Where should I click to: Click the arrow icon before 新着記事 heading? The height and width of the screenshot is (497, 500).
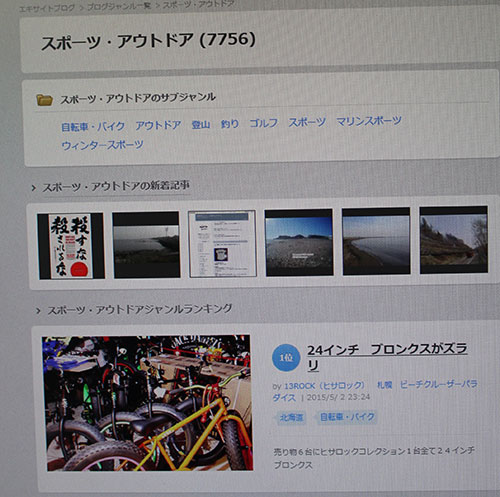34,188
